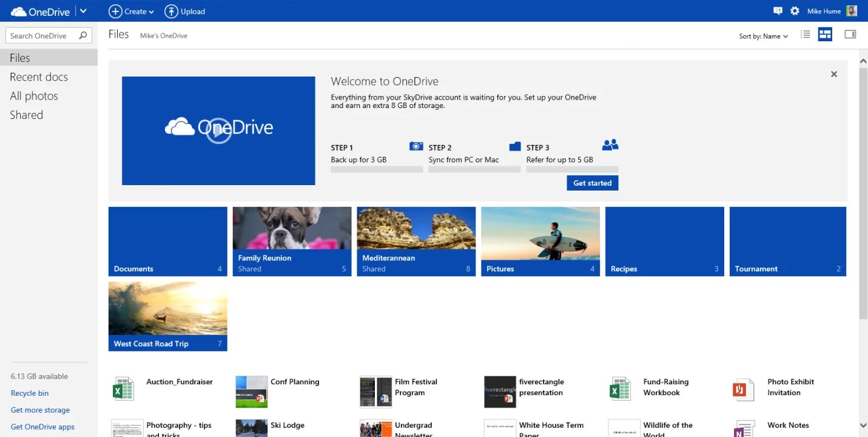Viewport: 868px width, 437px height.
Task: Open the settings gear icon
Action: pos(795,11)
